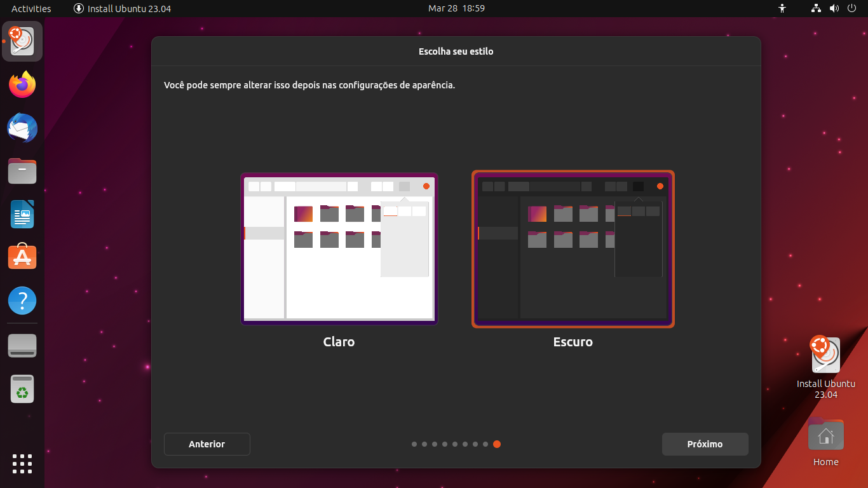Open the Show Applications grid
The width and height of the screenshot is (868, 488).
(22, 464)
